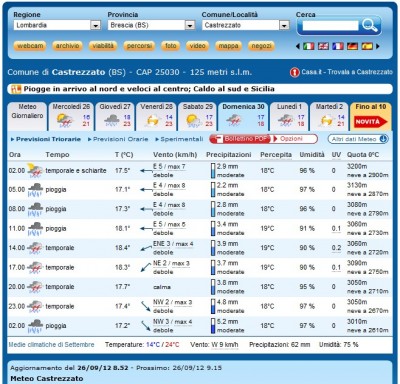Image resolution: width=400 pixels, height=384 pixels.
Task: Open the Opzioni menu
Action: 291,139
